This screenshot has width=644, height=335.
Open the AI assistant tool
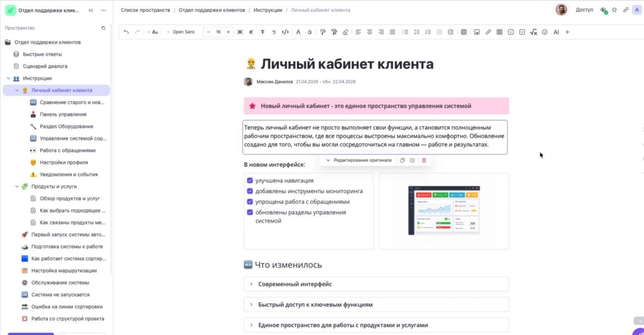tap(556, 32)
